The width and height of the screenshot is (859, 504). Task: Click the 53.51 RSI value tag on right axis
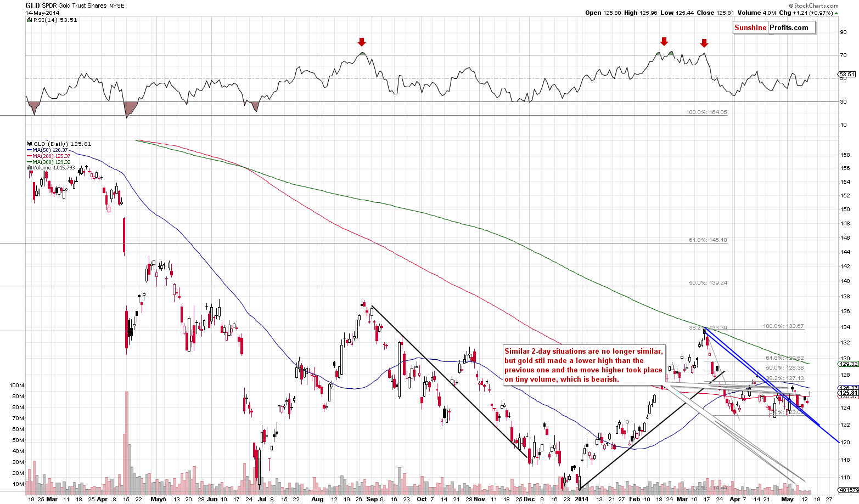[847, 74]
